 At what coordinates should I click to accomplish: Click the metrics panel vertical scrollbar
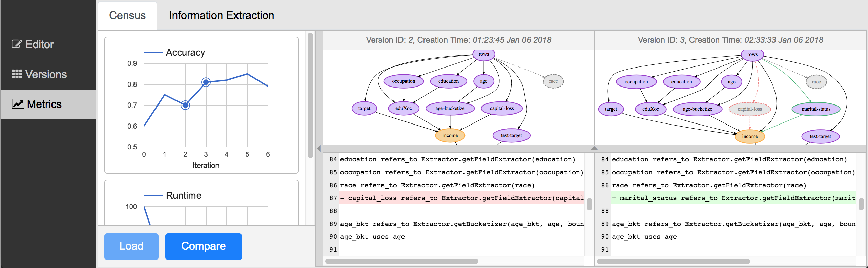[310, 95]
